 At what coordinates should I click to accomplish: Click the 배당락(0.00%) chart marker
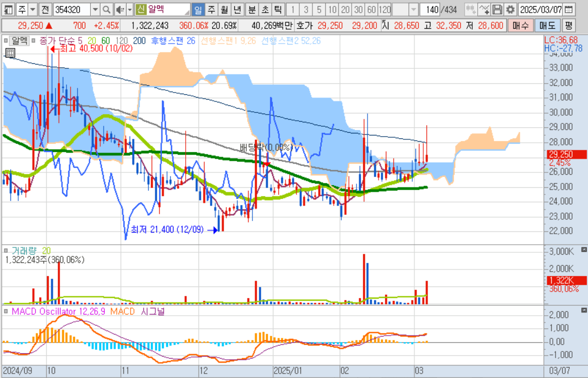tap(266, 147)
